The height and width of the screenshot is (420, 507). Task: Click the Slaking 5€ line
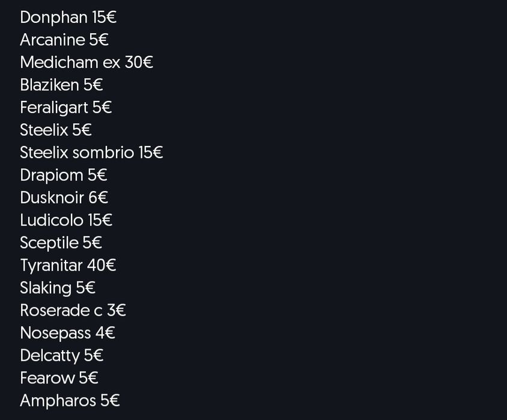[x=58, y=288]
